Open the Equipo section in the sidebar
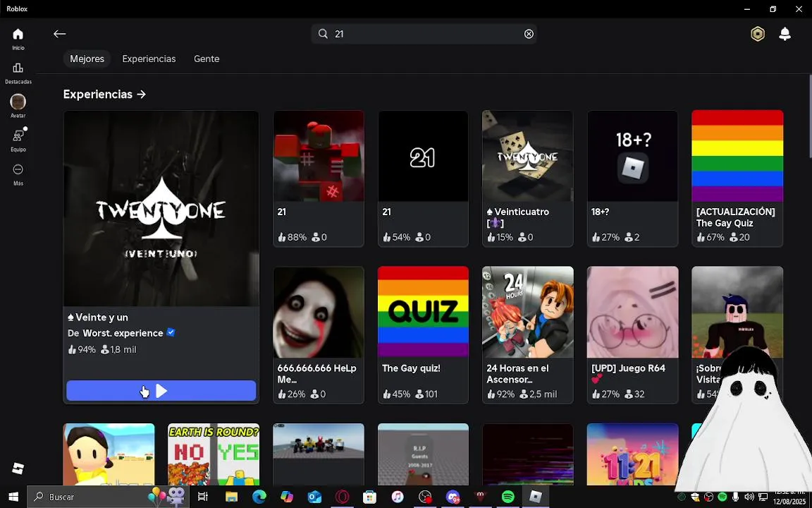812x508 pixels. coord(18,140)
